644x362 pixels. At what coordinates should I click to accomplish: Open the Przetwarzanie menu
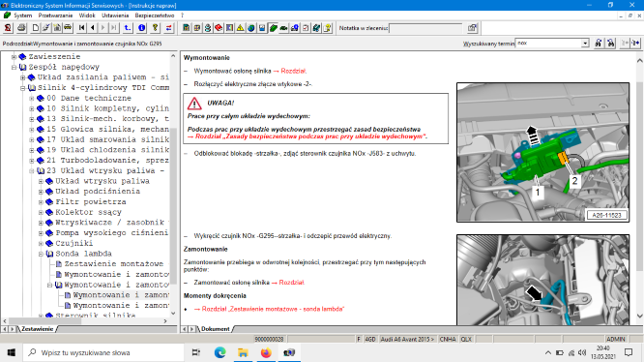pyautogui.click(x=55, y=15)
